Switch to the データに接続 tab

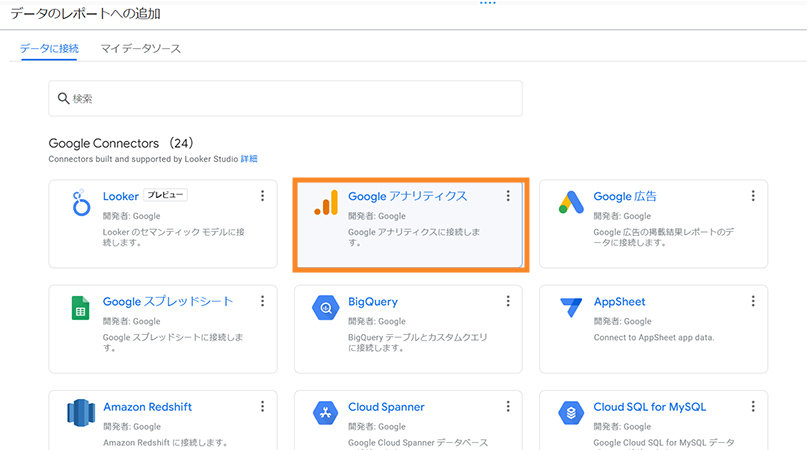point(49,49)
